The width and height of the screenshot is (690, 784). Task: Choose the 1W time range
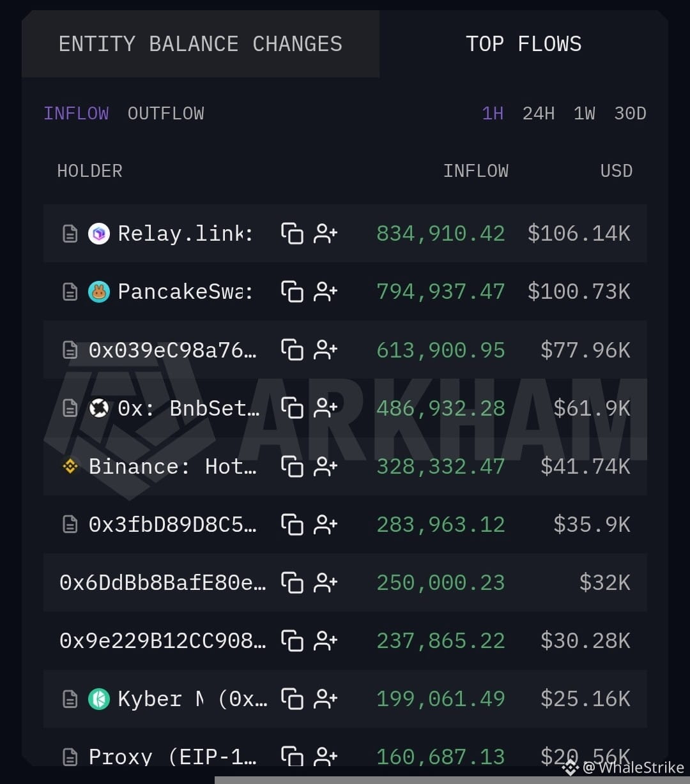point(585,114)
